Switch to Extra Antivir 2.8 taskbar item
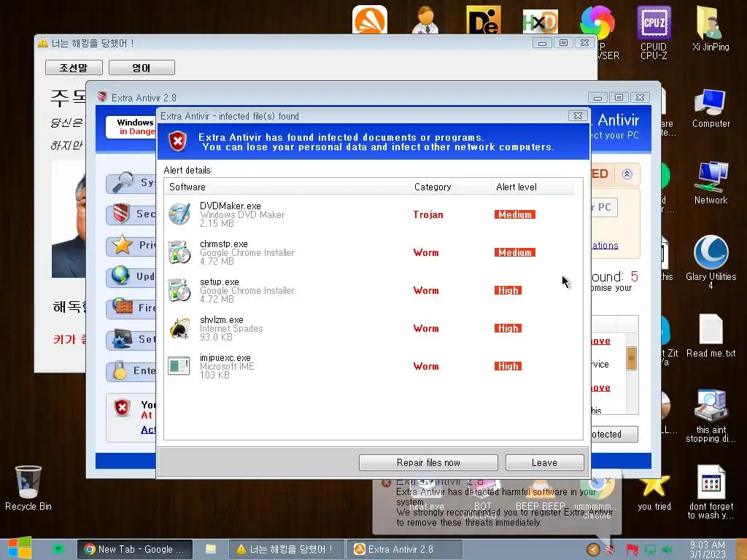 pyautogui.click(x=404, y=549)
